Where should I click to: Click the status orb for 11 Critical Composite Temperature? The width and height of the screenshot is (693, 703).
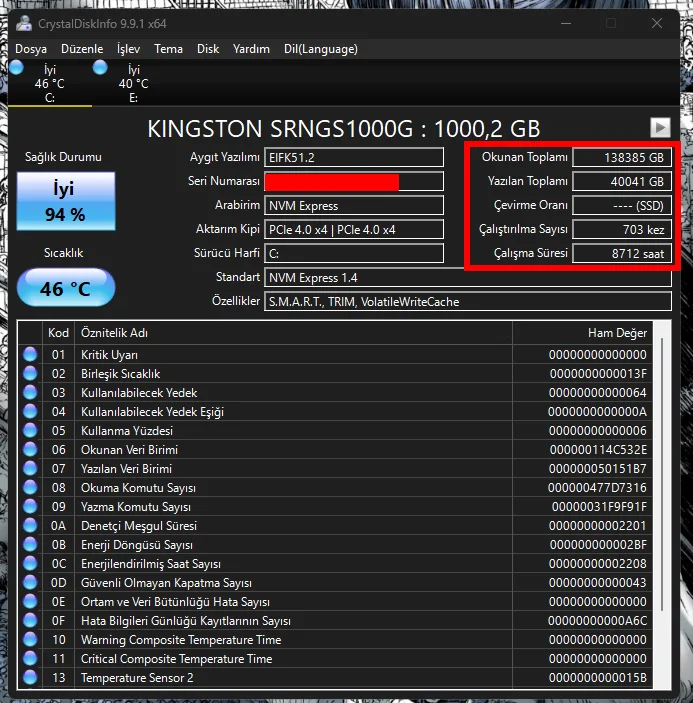[30, 658]
